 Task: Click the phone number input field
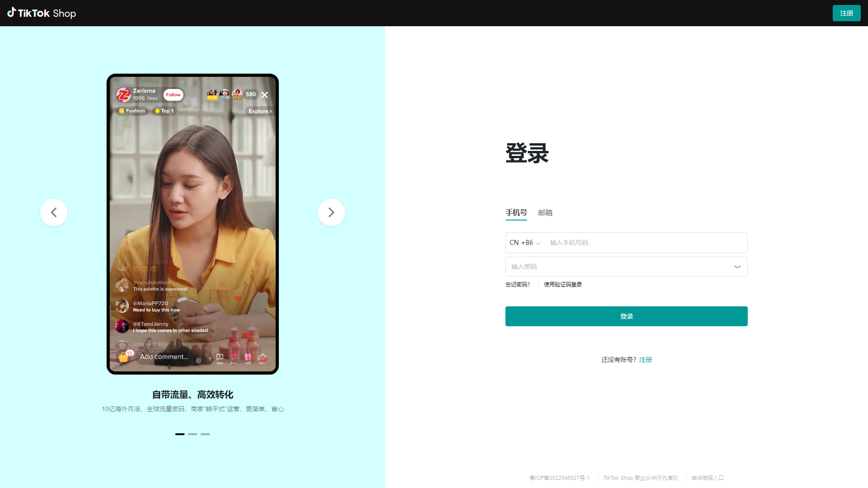coord(642,243)
